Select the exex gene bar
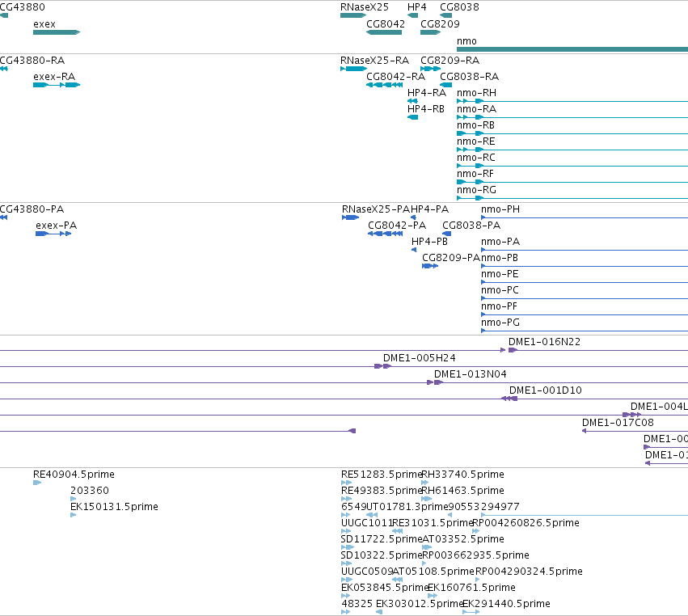688x616 pixels. tap(57, 32)
